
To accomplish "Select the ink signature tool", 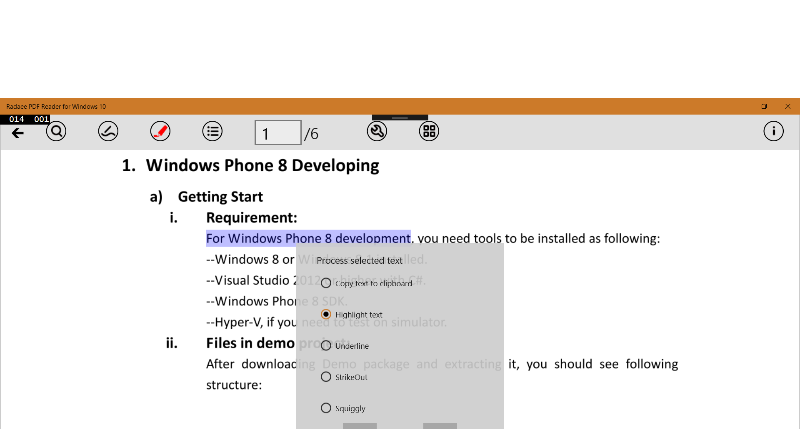I will (x=108, y=131).
